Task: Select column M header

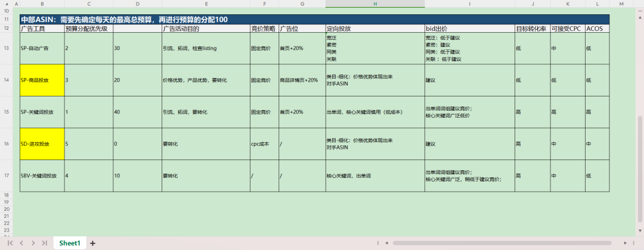Action: 621,4
